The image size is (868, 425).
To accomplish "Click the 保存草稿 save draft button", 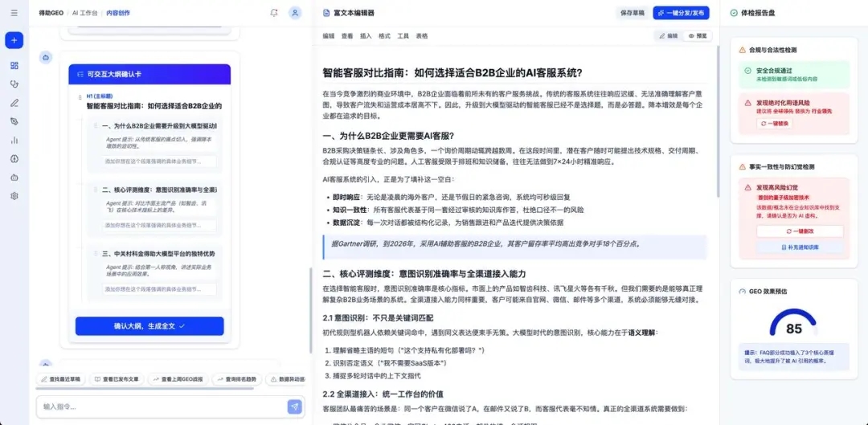I will click(633, 13).
